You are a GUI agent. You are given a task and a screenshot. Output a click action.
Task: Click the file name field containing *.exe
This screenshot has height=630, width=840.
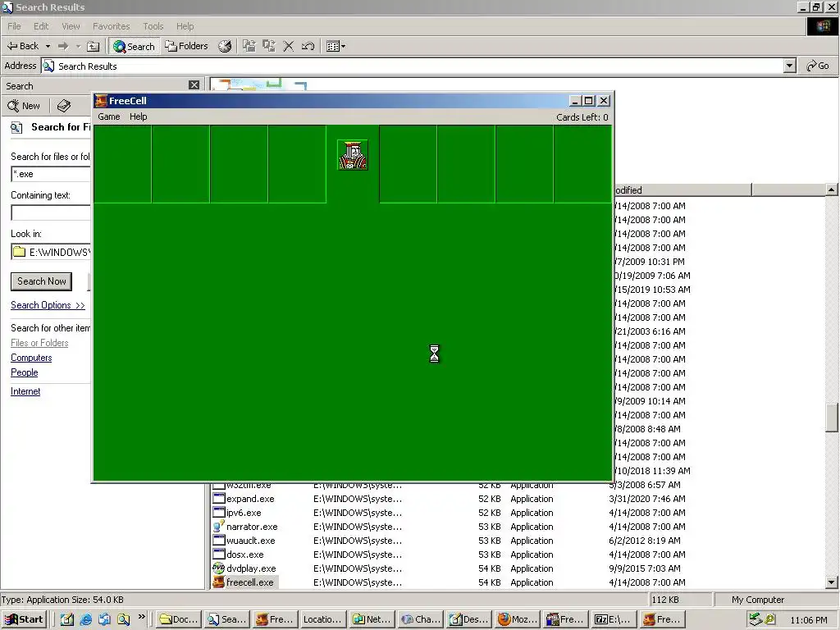[51, 174]
